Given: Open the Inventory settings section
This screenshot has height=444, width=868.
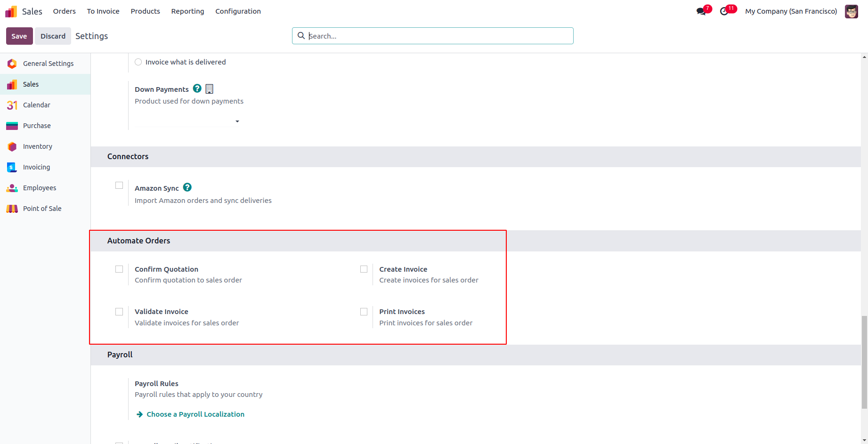Looking at the screenshot, I should 37,146.
